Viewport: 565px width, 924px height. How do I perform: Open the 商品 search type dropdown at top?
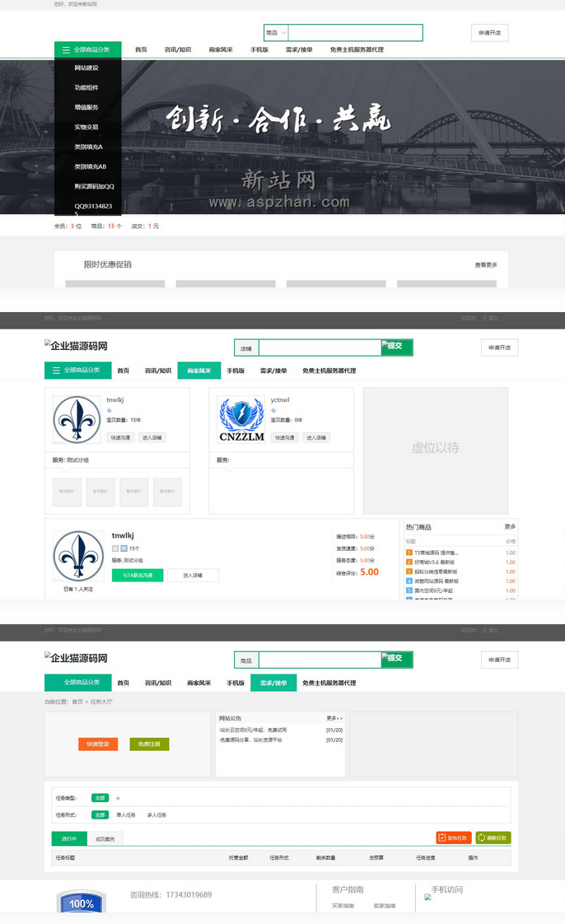(x=276, y=33)
